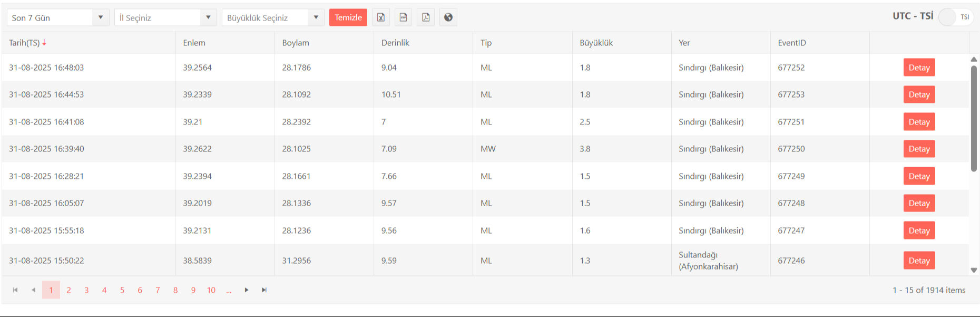This screenshot has height=317, width=980.
Task: Export the table as CSV
Action: click(x=403, y=17)
